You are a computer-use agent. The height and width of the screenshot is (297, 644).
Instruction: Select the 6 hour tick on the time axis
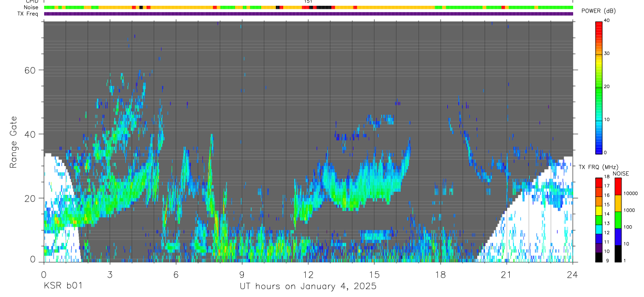[176, 274]
